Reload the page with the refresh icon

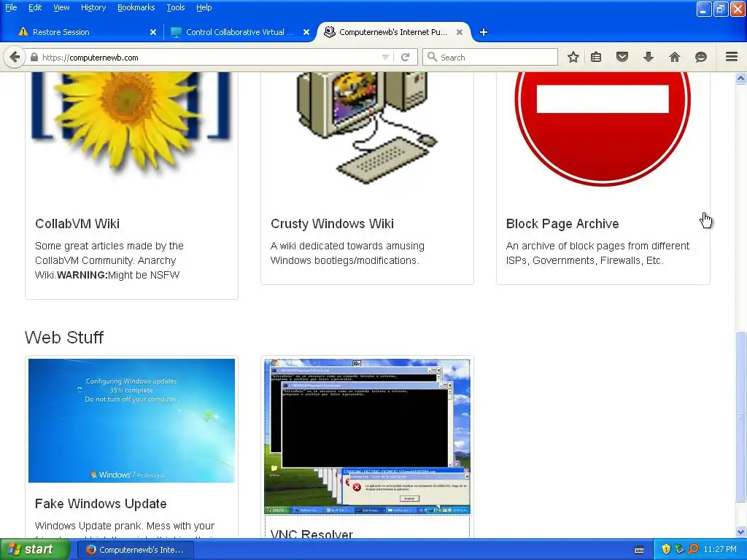(406, 57)
